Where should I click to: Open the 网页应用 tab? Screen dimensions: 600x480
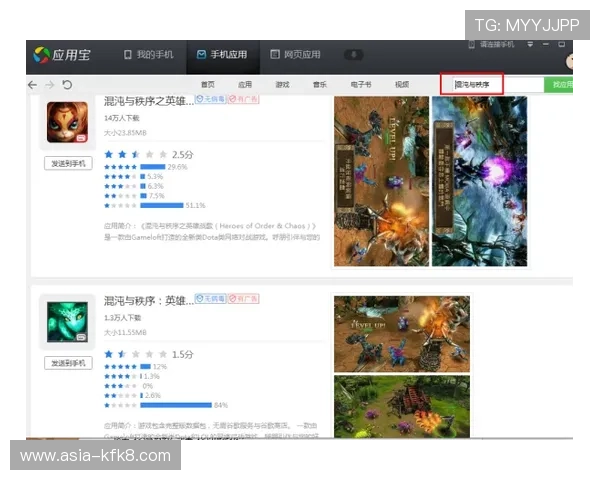295,54
